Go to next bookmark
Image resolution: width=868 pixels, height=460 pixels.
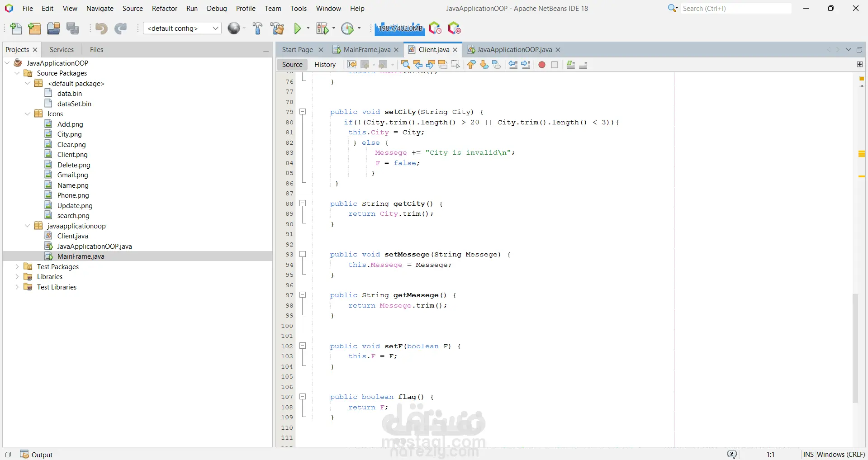coord(484,65)
